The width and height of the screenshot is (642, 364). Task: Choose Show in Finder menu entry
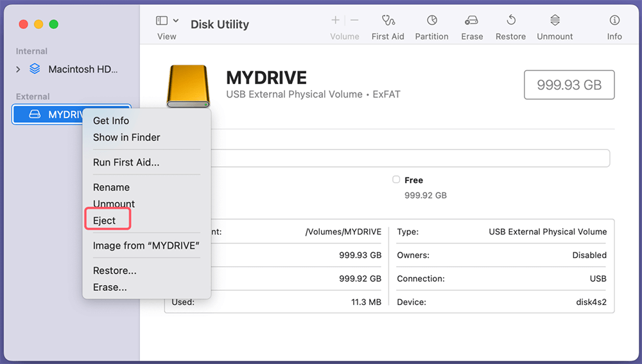point(126,137)
